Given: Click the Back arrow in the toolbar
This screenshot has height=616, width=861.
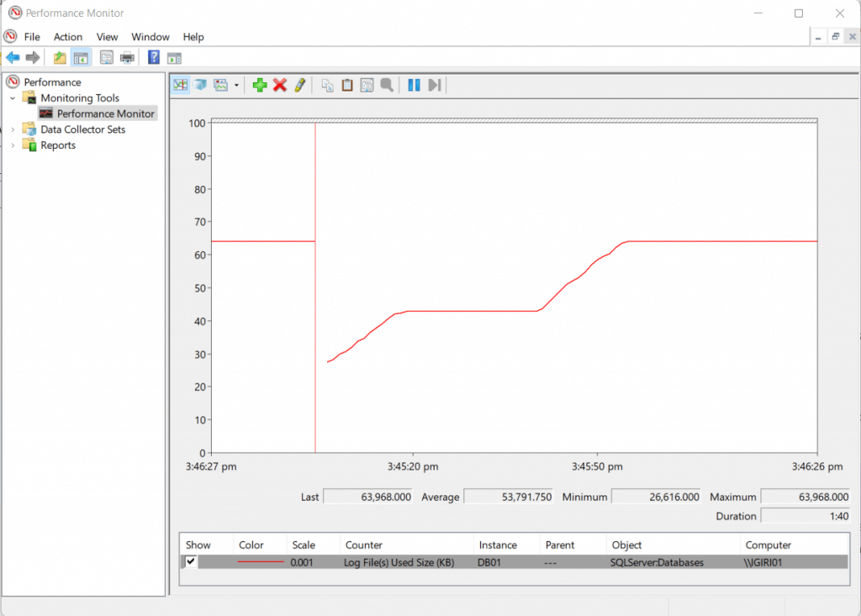Looking at the screenshot, I should click(x=13, y=58).
